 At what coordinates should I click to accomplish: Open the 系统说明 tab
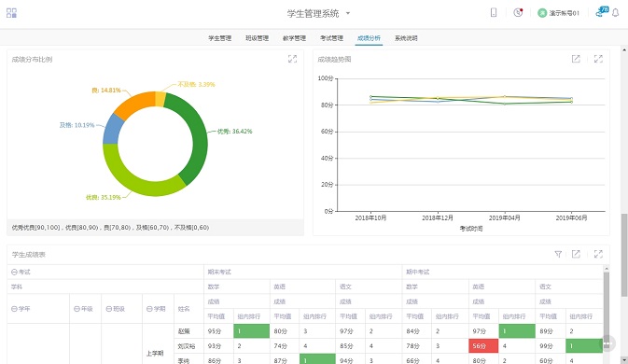(x=406, y=38)
